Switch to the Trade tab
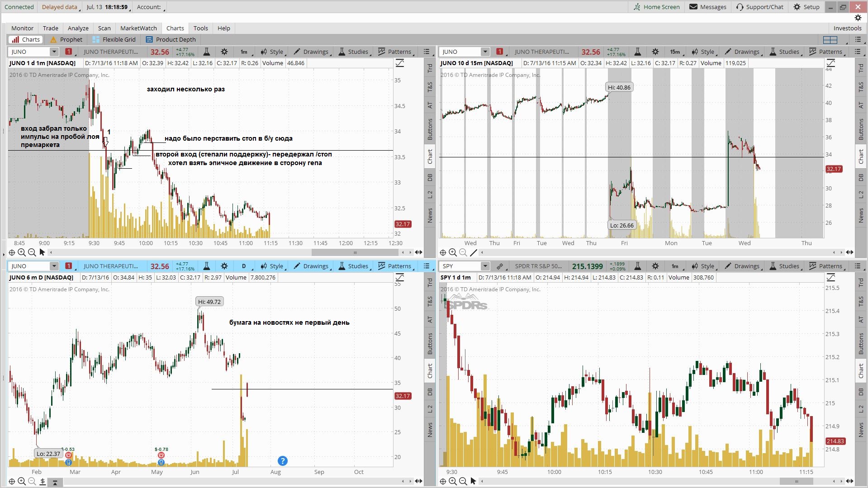Viewport: 868px width, 488px height. (51, 28)
